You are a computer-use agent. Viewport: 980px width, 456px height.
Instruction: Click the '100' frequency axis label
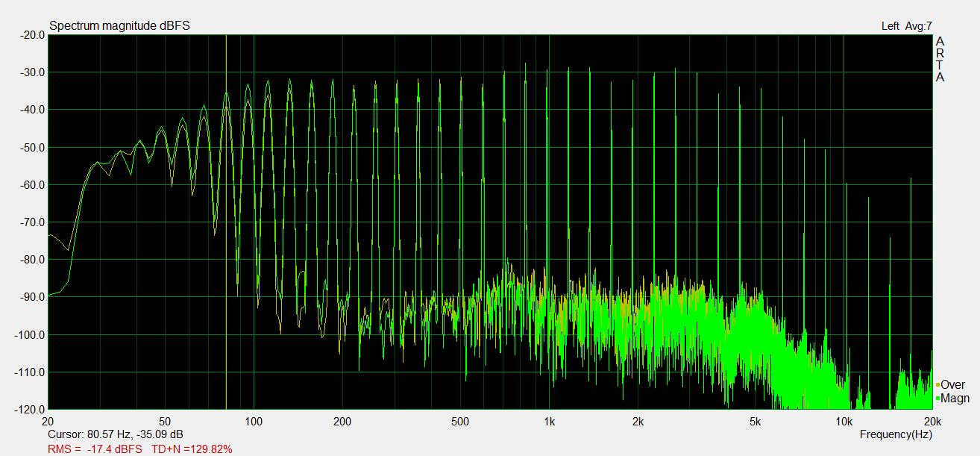254,421
